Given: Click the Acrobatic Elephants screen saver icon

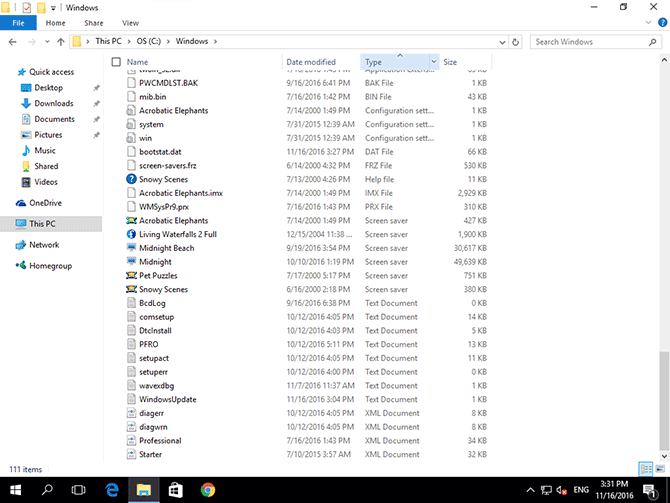Looking at the screenshot, I should (x=131, y=221).
